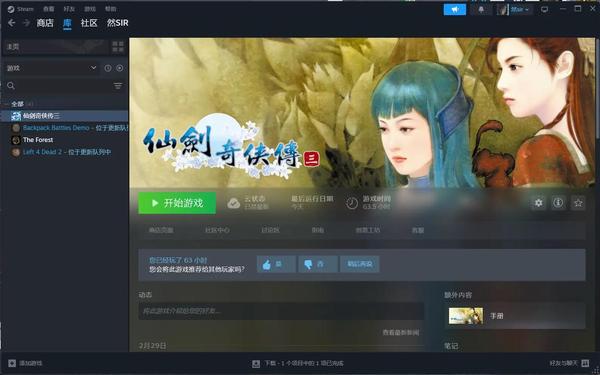Open the 帮助 menu
Viewport: 600px width, 375px height.
tap(111, 9)
